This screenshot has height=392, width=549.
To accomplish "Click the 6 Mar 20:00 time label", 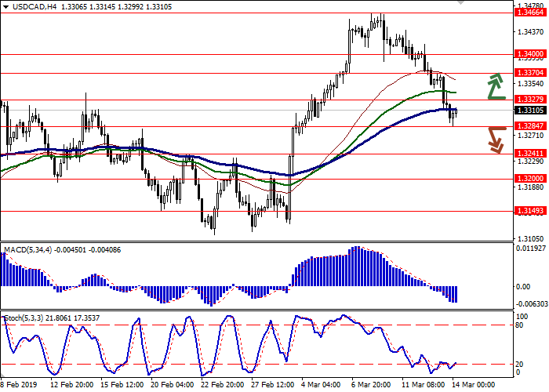I will [372, 385].
